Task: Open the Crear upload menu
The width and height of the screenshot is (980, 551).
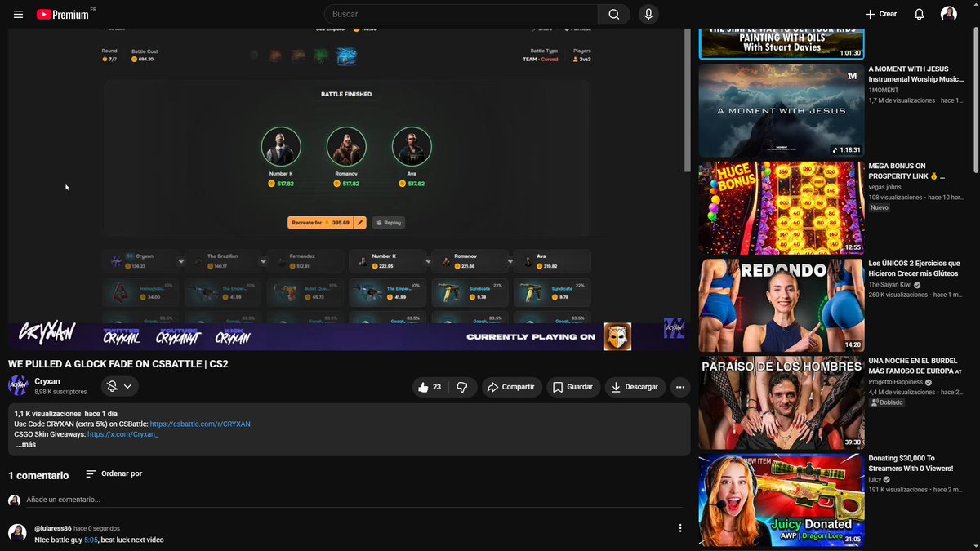Action: pyautogui.click(x=881, y=14)
